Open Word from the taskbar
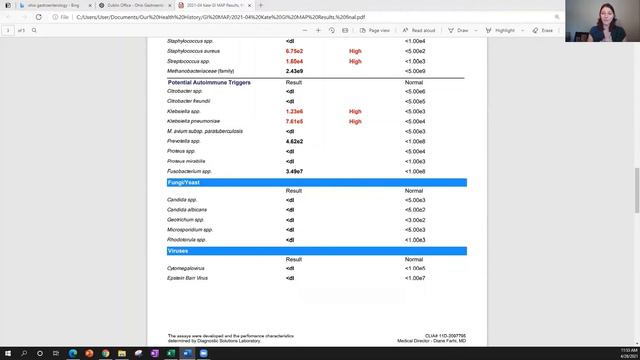This screenshot has height=360, width=640. 187,353
